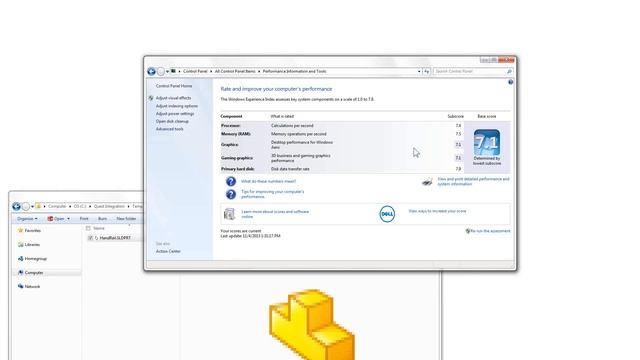640x360 pixels.
Task: Select the Memory (RAM) row label
Action: pyautogui.click(x=236, y=134)
